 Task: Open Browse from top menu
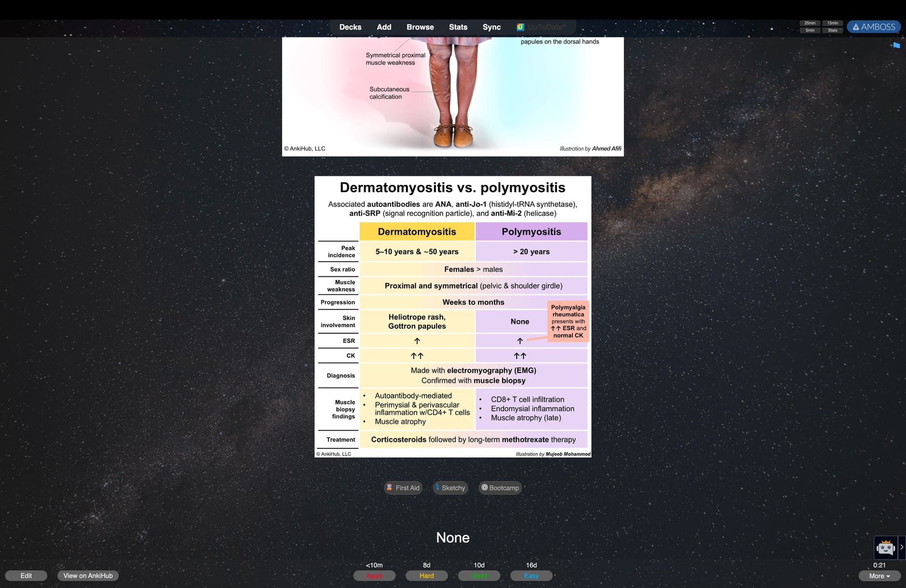click(420, 27)
